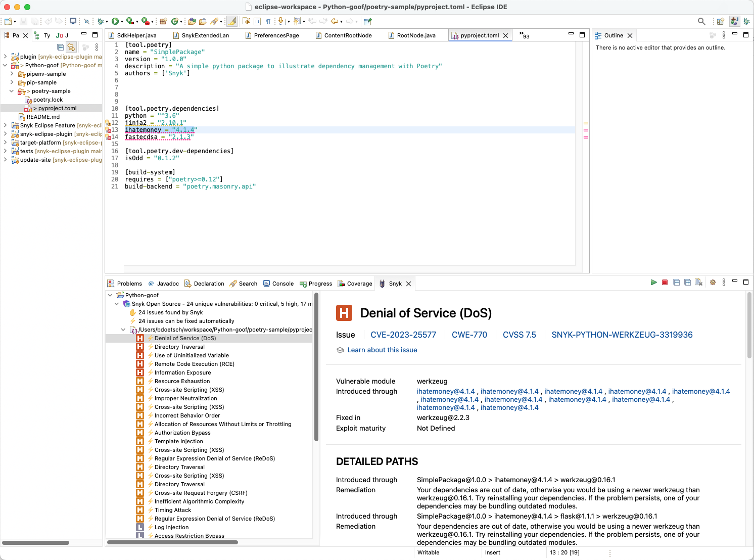Switch to the Debug perspective

746,21
